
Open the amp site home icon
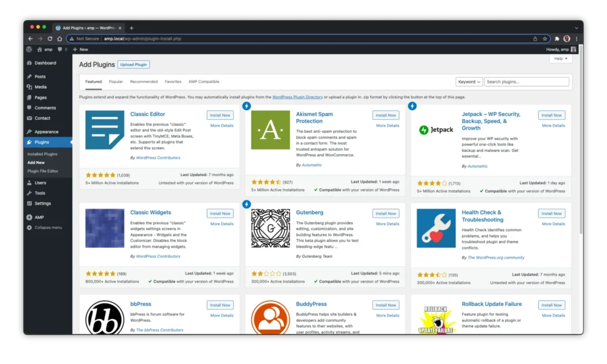[40, 50]
